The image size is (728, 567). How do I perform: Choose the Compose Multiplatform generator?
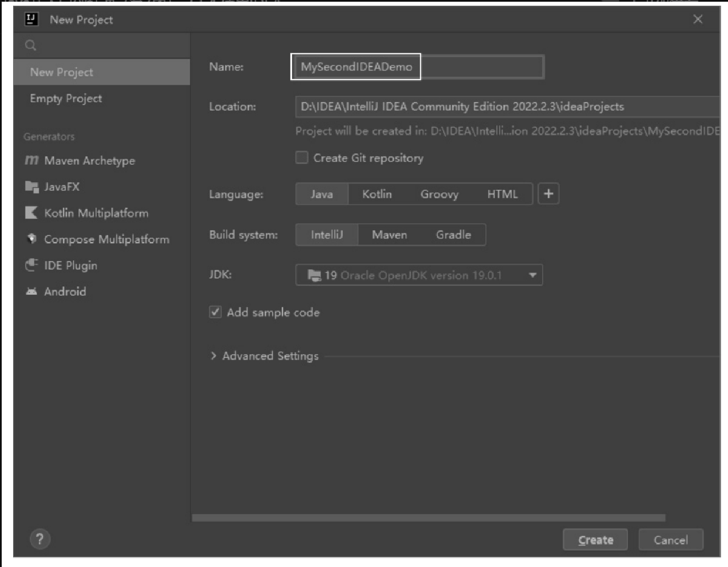point(97,239)
